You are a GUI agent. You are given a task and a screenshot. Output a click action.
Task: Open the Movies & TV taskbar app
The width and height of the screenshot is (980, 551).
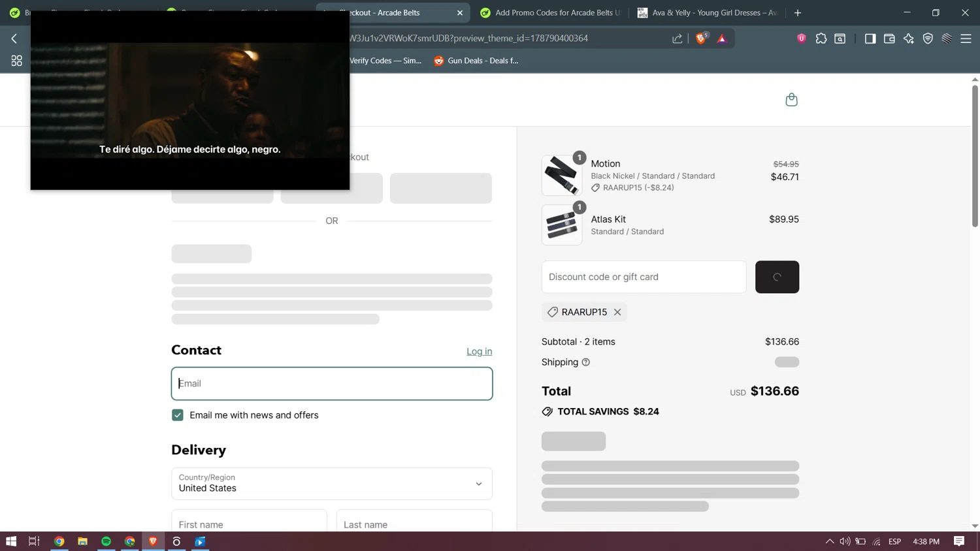click(200, 541)
